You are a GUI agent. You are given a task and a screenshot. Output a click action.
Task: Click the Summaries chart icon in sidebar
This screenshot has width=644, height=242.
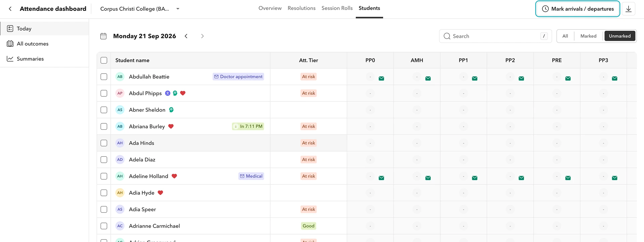click(x=10, y=59)
